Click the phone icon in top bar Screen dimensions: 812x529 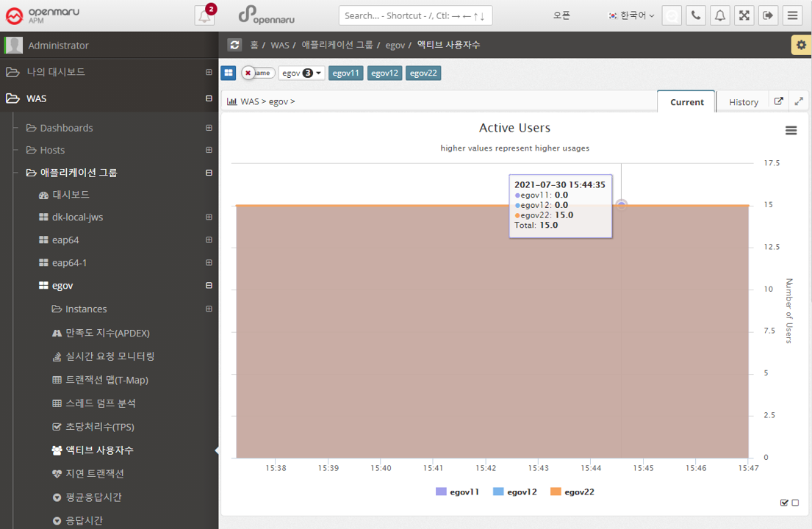click(695, 15)
